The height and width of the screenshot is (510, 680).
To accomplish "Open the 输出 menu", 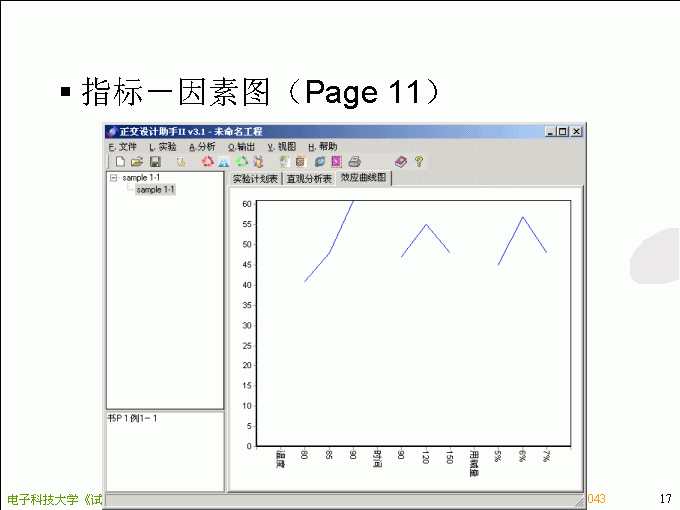I will [241, 147].
